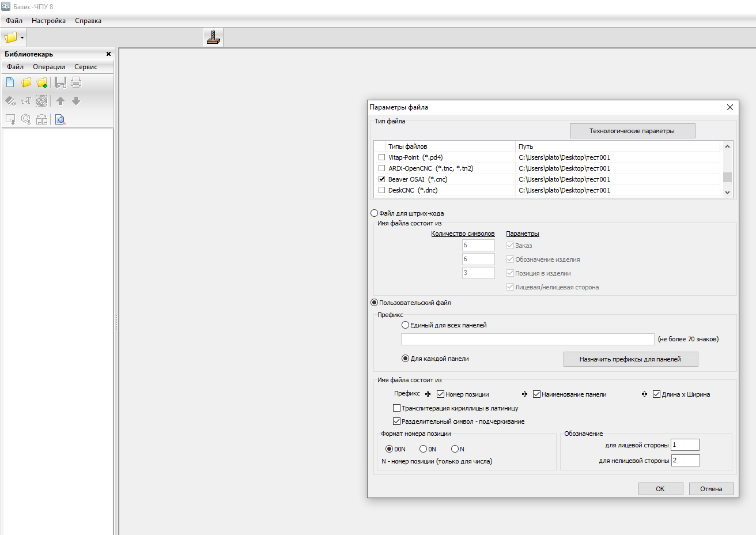The width and height of the screenshot is (756, 535).
Task: Open library folder icon in Библиотекарь
Action: pos(26,82)
